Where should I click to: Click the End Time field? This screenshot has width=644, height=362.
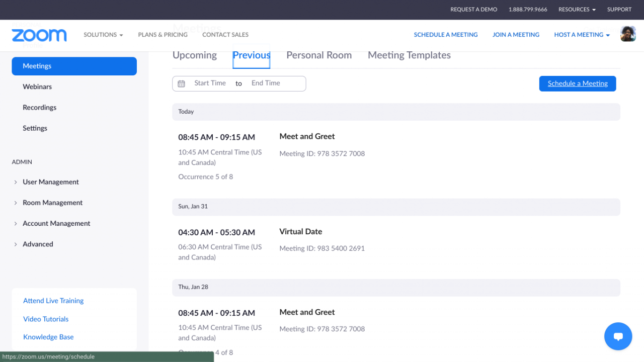tap(266, 83)
